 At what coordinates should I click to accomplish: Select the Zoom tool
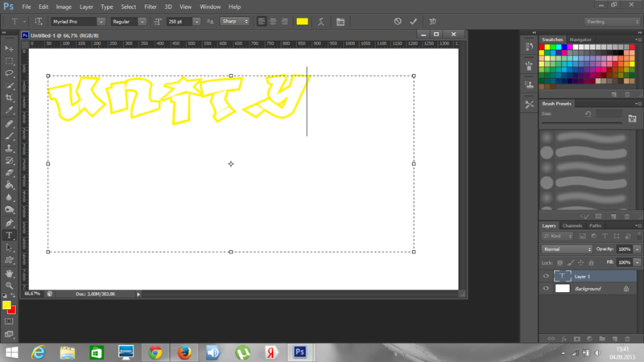9,286
